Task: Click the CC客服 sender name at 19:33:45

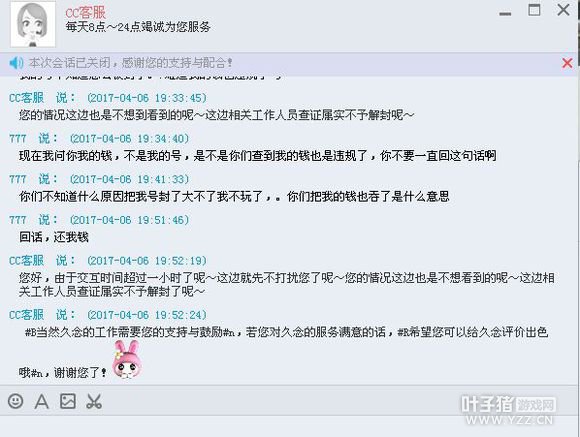Action: coord(26,98)
